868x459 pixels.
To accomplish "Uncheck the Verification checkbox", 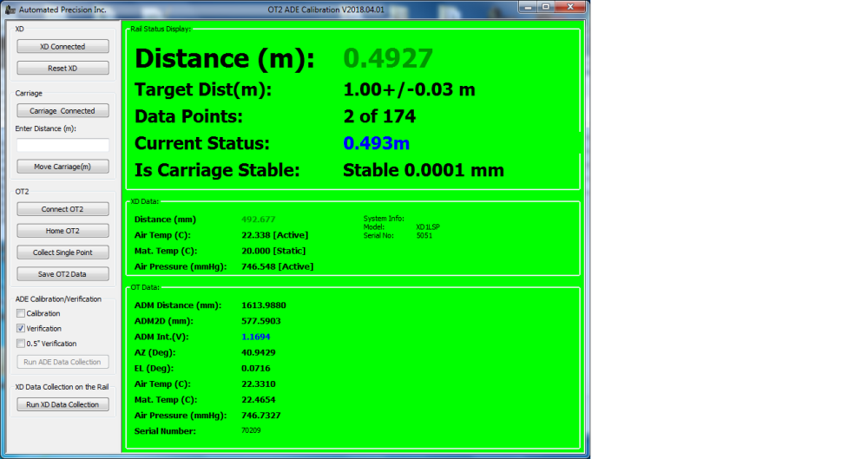I will [x=21, y=329].
